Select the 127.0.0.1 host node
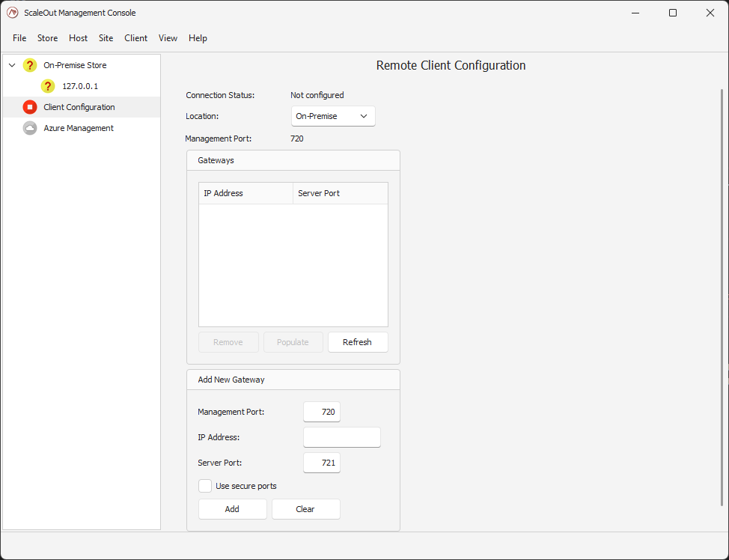The height and width of the screenshot is (560, 729). tap(80, 86)
